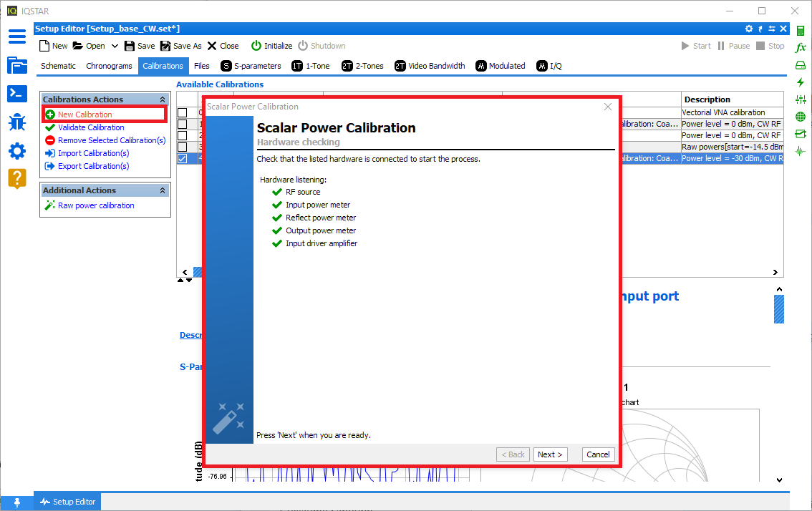Click the green drive storage icon
The image size is (812, 511).
pyautogui.click(x=801, y=65)
